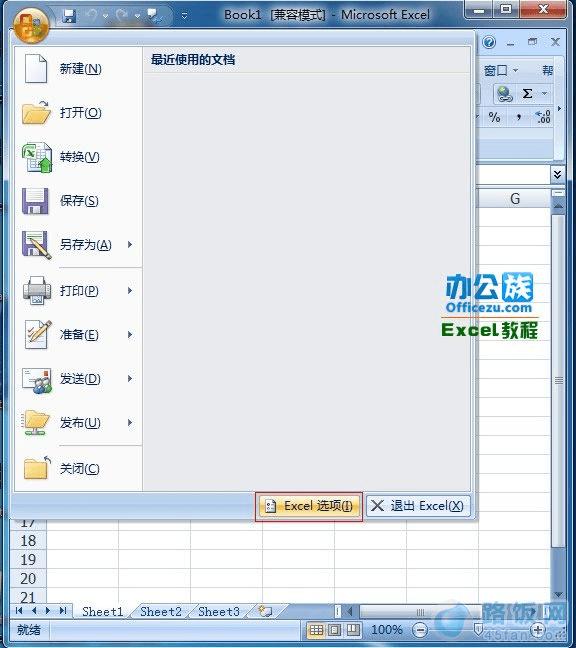Viewport: 576px width, 648px height.
Task: Select row 18 header
Action: pos(28,541)
